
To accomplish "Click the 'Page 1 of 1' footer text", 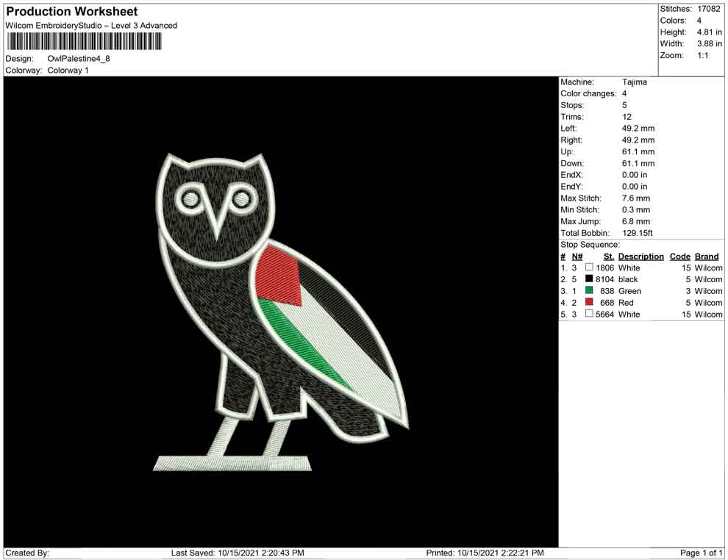I will [x=701, y=553].
